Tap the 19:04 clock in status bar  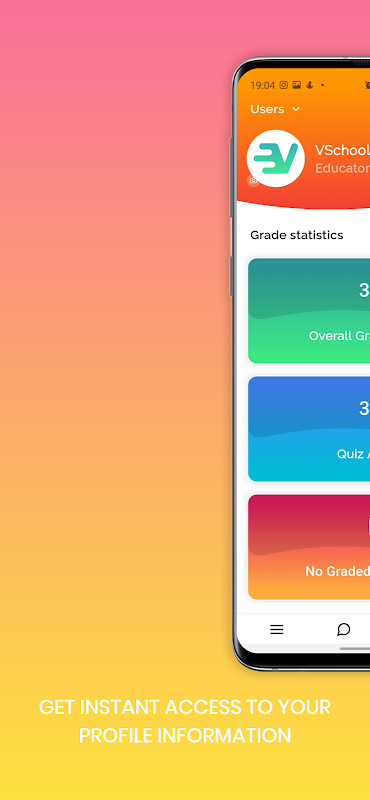click(263, 86)
